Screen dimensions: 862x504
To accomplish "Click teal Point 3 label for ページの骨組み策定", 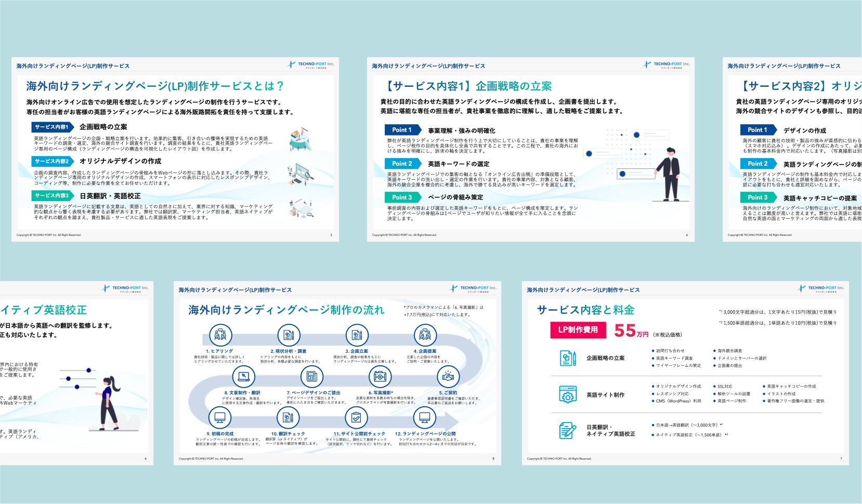I will click(x=402, y=197).
